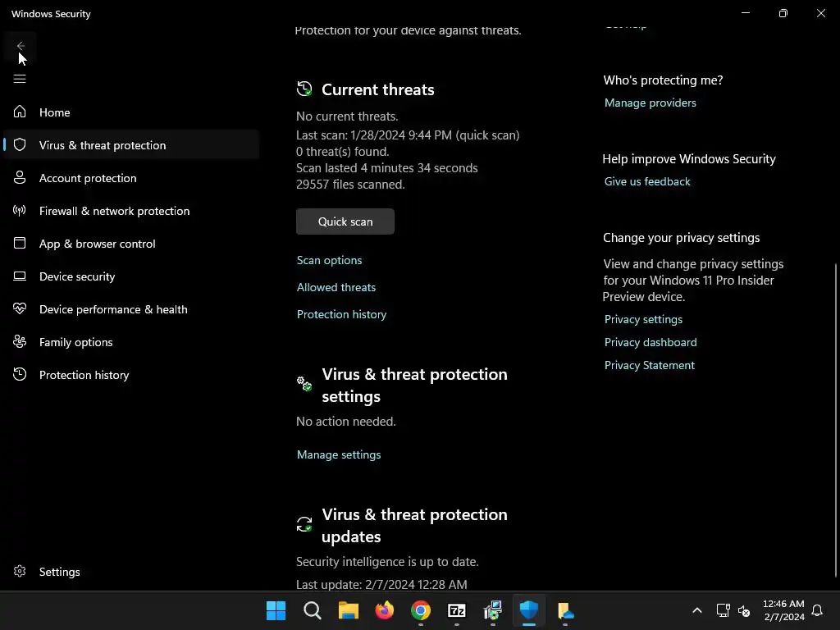This screenshot has width=840, height=630.
Task: Open Privacy Statement link
Action: [650, 365]
